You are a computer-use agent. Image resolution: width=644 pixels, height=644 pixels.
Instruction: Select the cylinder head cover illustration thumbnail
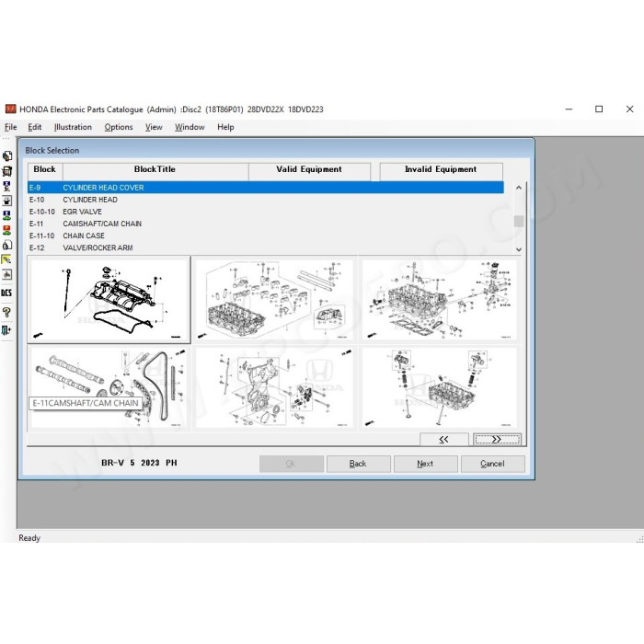109,299
